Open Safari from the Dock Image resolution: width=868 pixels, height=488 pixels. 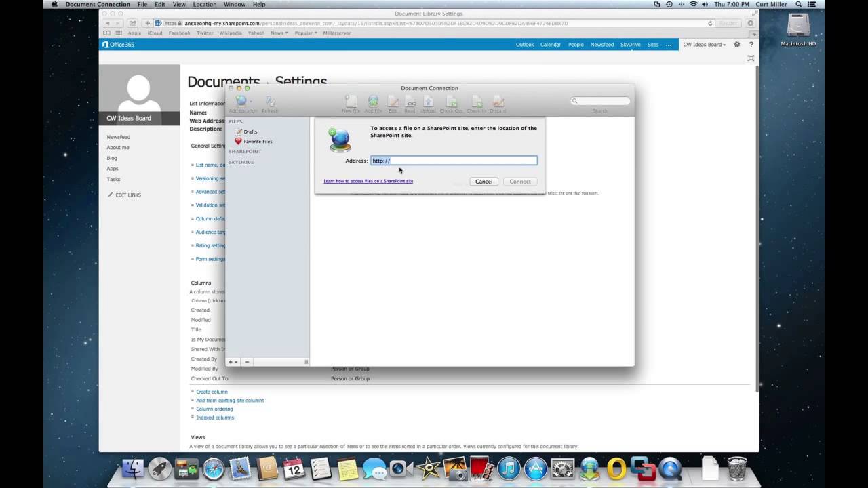214,468
